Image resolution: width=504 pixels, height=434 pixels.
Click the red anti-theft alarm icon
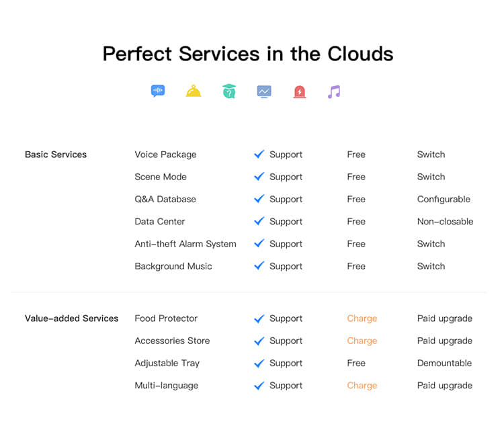pos(300,91)
